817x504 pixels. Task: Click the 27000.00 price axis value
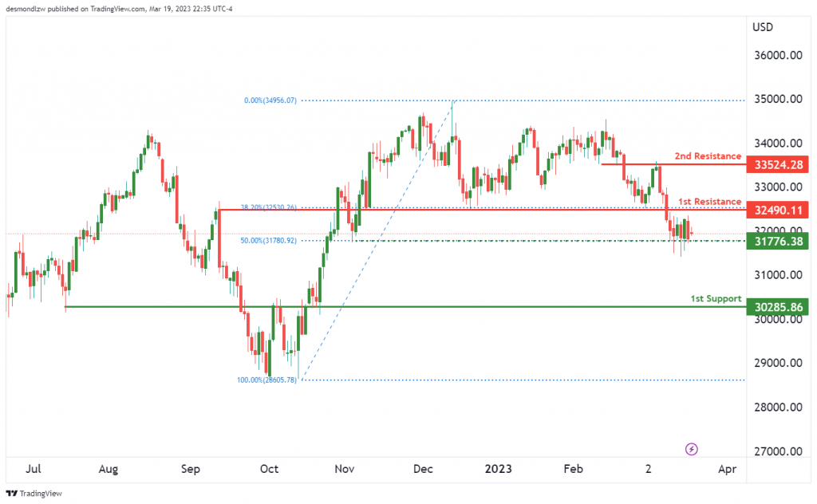tap(776, 451)
